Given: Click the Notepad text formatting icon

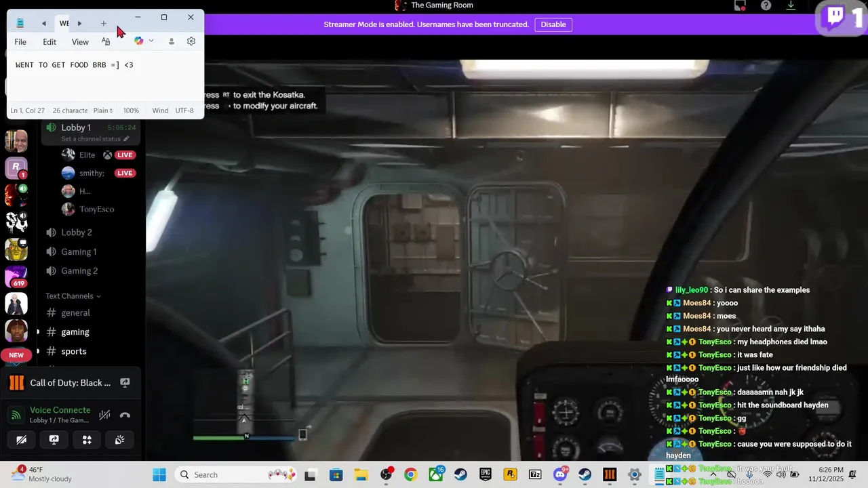Looking at the screenshot, I should point(106,41).
